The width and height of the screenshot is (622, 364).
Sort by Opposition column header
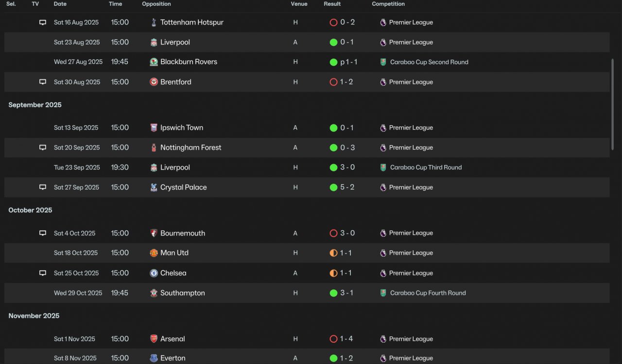[156, 4]
